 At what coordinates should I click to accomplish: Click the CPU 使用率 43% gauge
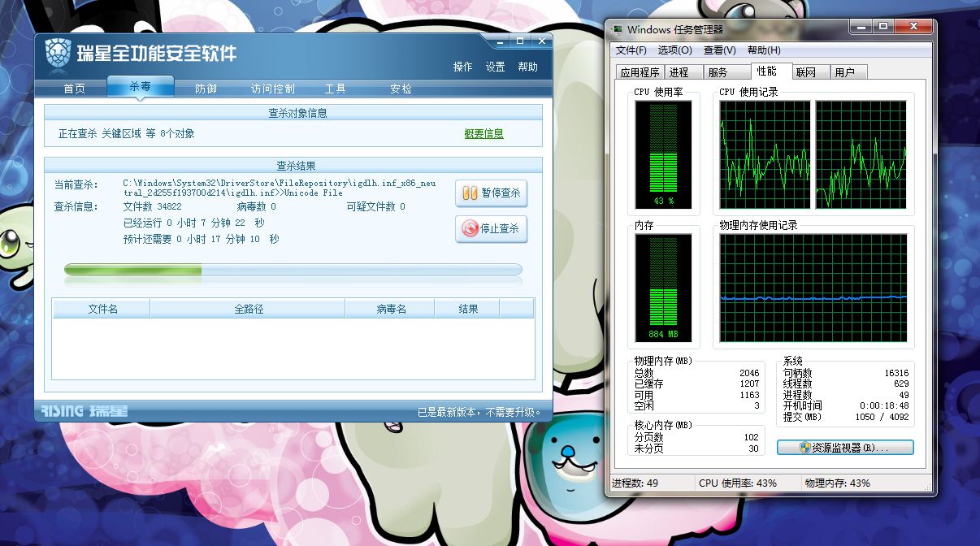(x=663, y=155)
